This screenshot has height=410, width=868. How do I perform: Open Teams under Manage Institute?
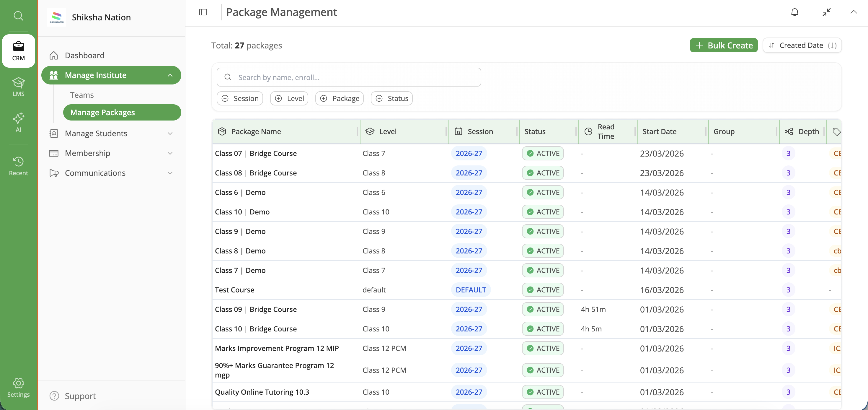tap(81, 95)
